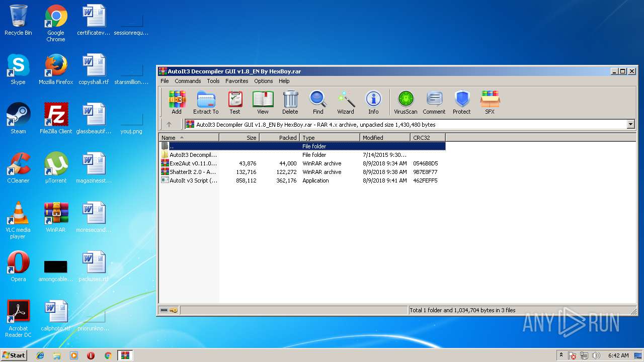Viewport: 644px width, 362px height.
Task: Click CCleaner desktop icon
Action: [18, 168]
